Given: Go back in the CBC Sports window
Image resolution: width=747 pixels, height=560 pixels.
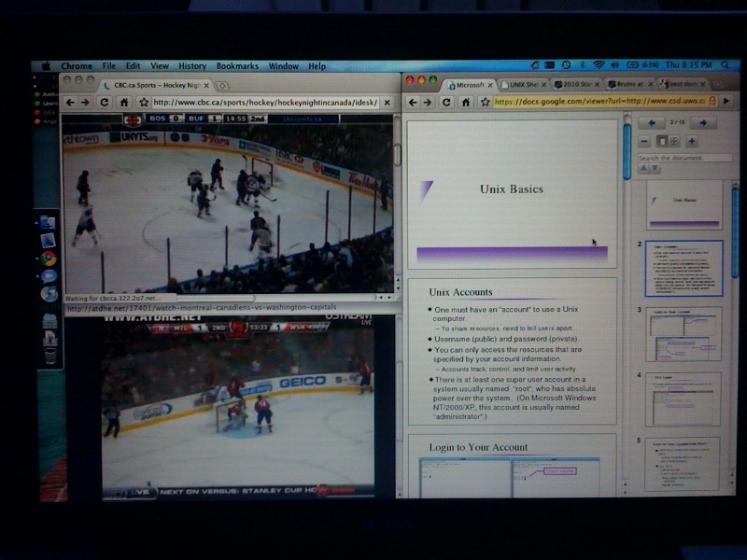Looking at the screenshot, I should tap(71, 103).
